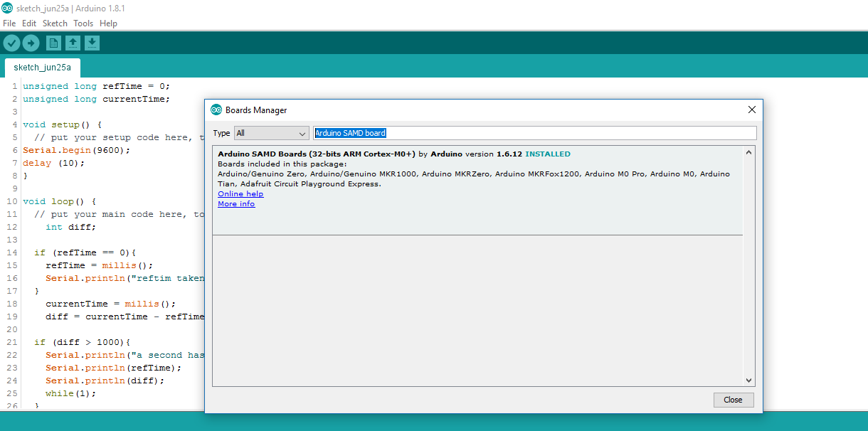The image size is (868, 431).
Task: Open the Help menu
Action: coord(108,23)
